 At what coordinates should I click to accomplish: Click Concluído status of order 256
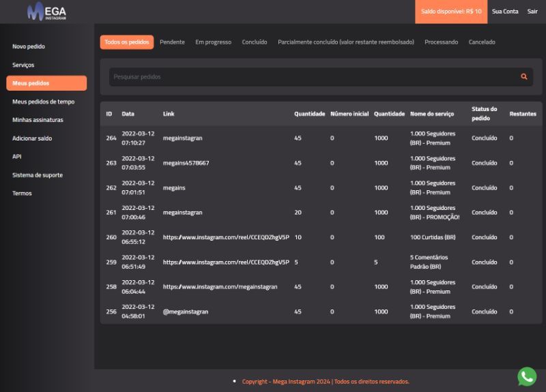(484, 312)
